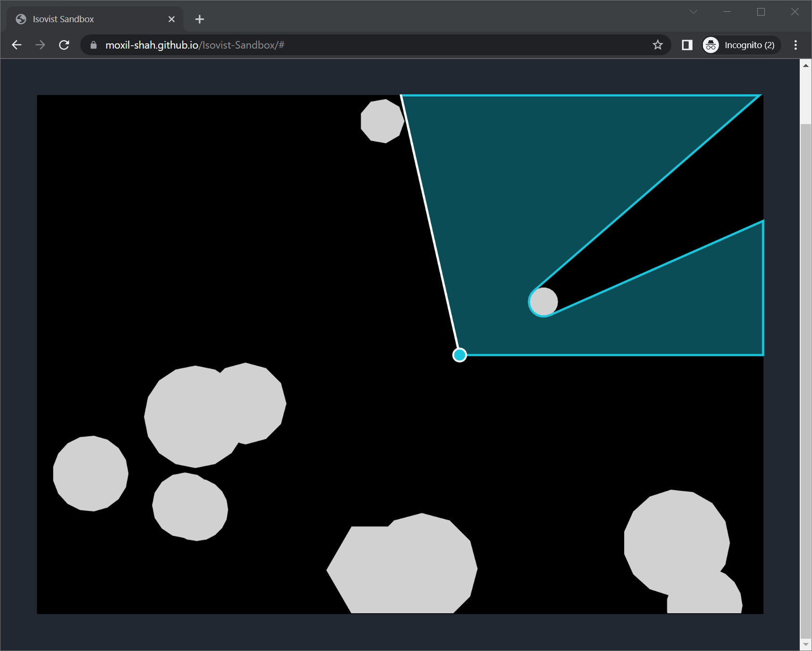The width and height of the screenshot is (812, 651).
Task: Open the browser side panel icon
Action: [687, 45]
